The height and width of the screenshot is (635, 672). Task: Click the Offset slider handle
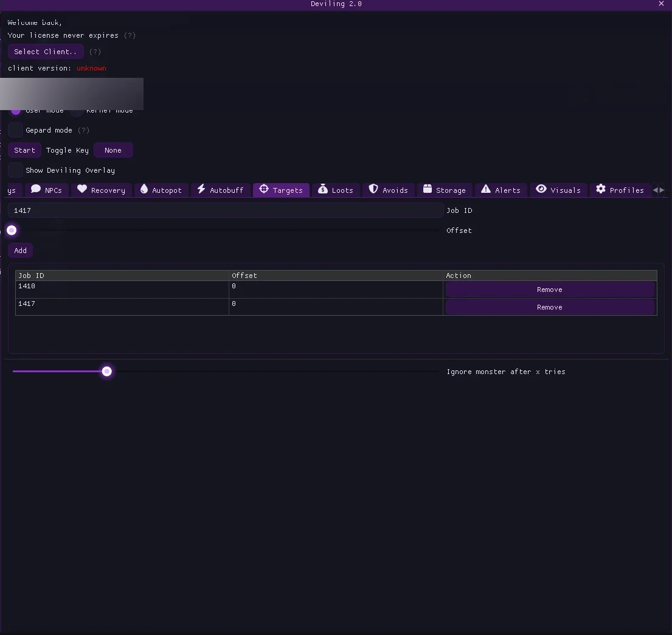[x=12, y=231]
